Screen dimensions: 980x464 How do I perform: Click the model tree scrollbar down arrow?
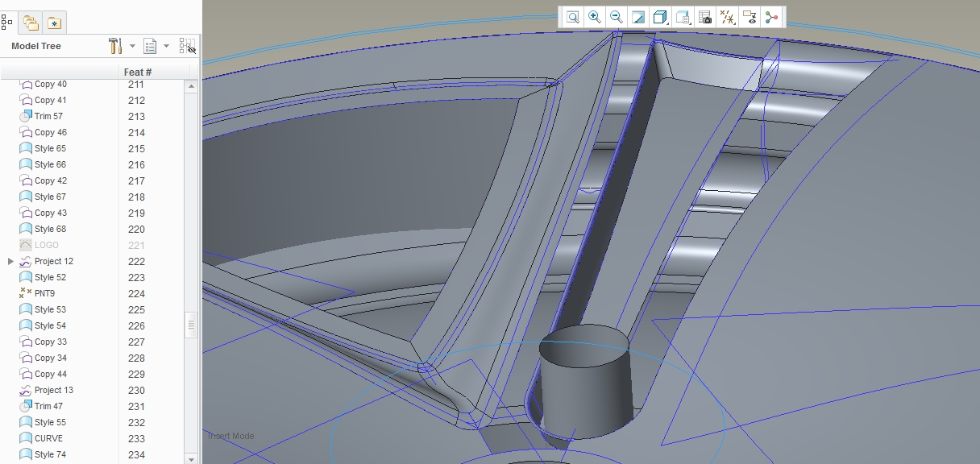[192, 458]
